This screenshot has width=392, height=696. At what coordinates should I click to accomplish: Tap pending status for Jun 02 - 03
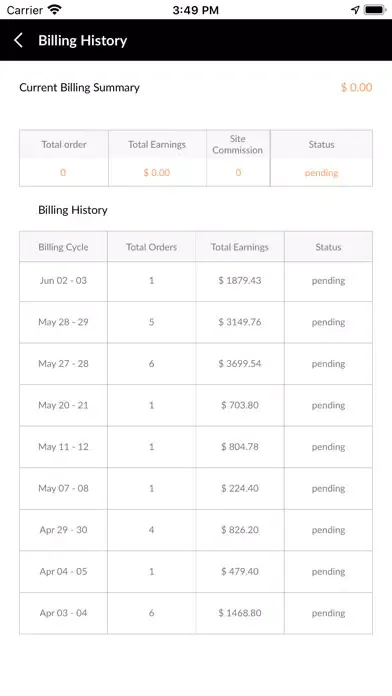tap(329, 281)
